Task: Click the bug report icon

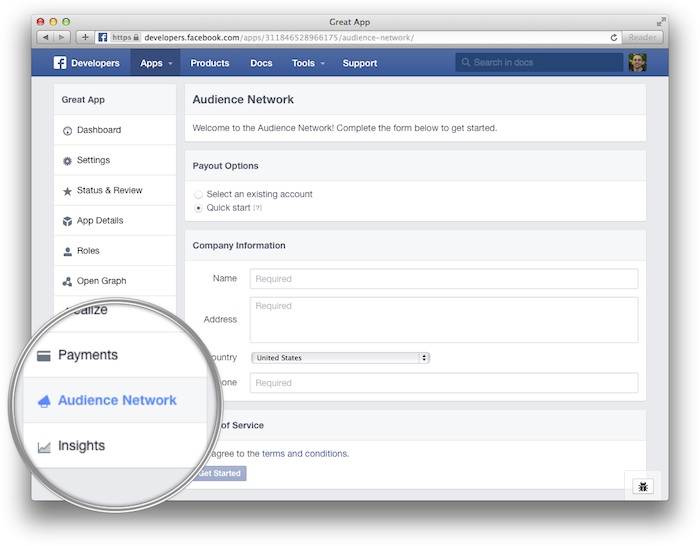Action: click(643, 486)
